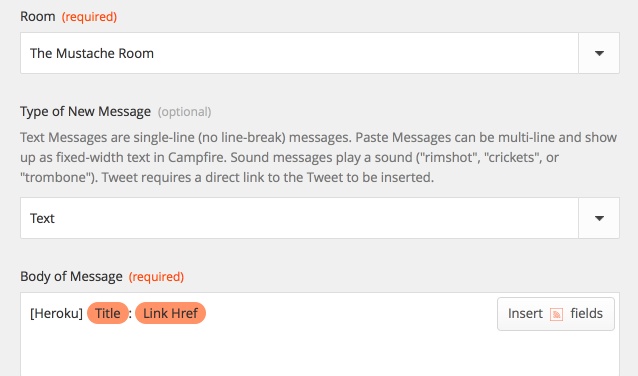Click the [Heroku] text in message body

pyautogui.click(x=56, y=314)
